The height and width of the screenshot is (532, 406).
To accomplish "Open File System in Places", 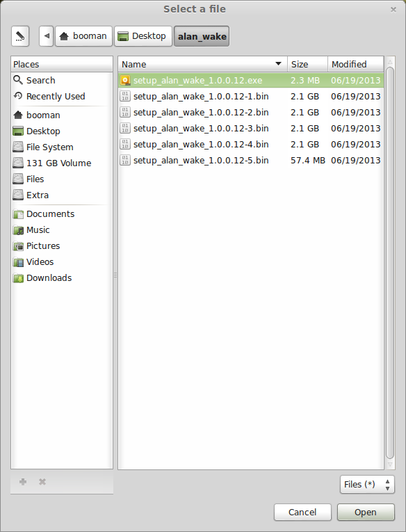I will pyautogui.click(x=62, y=147).
